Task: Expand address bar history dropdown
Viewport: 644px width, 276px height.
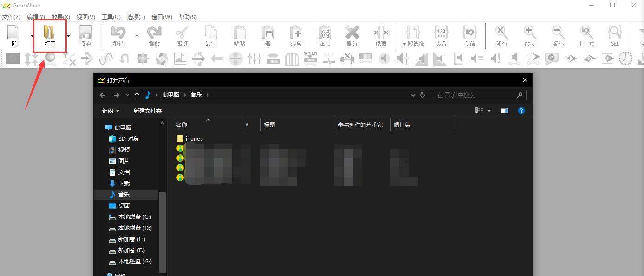Action: coord(413,95)
